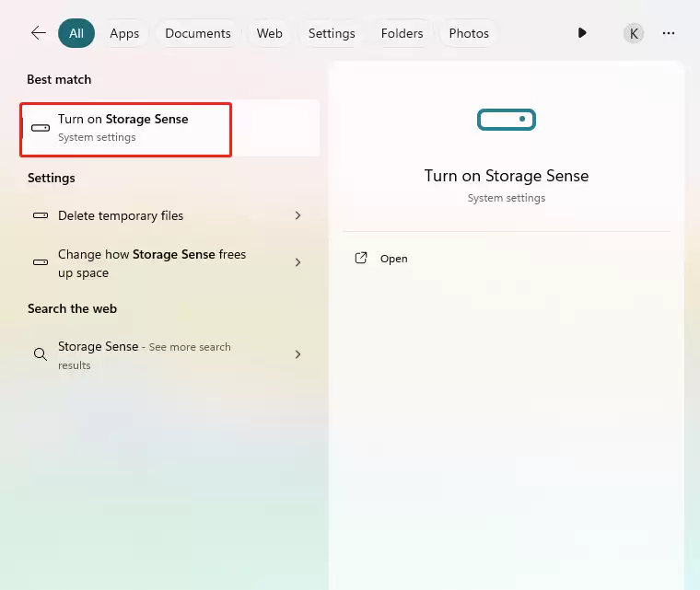Click the drive icon next to Delete temporary files
The width and height of the screenshot is (700, 590).
point(41,215)
